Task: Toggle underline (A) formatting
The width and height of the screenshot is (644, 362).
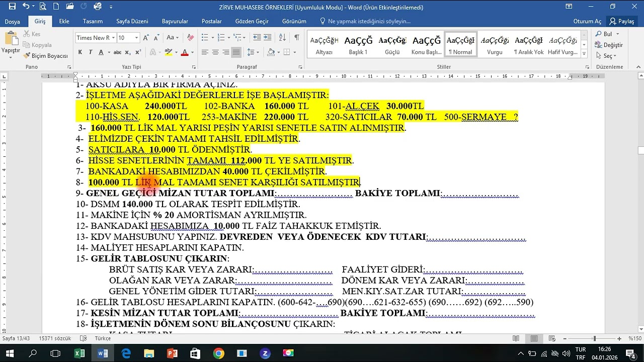Action: [101, 52]
